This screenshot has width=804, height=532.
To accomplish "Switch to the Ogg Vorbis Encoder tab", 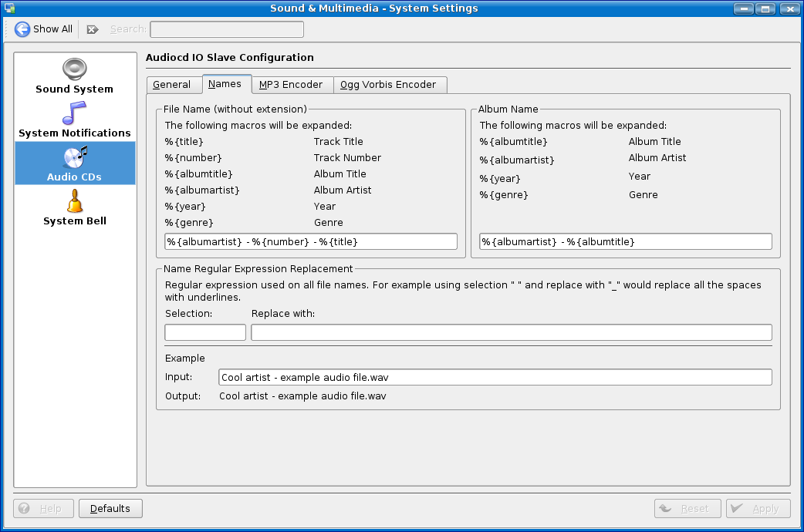I will tap(388, 85).
